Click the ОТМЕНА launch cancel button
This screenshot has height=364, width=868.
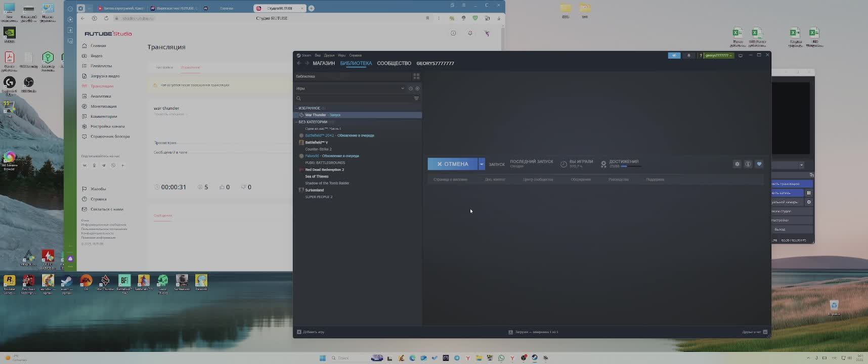point(453,164)
